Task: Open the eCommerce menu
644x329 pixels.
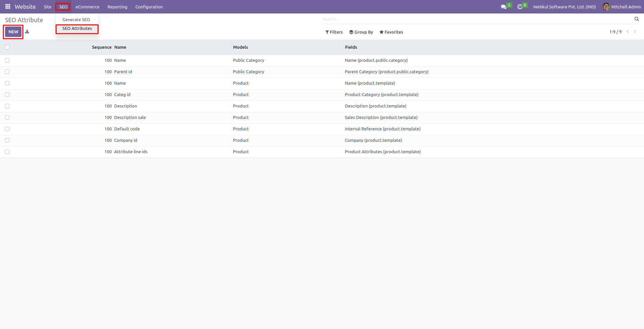Action: coord(87,7)
